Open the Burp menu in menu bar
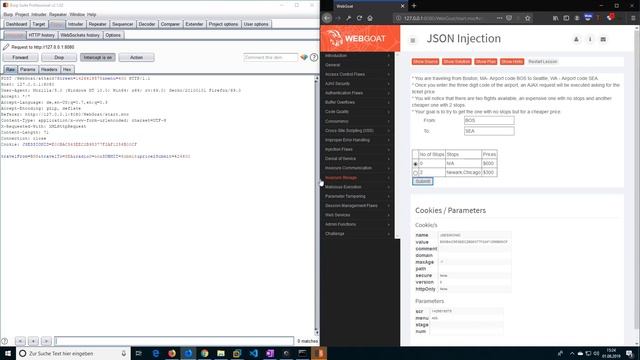Image resolution: width=640 pixels, height=360 pixels. [x=8, y=14]
